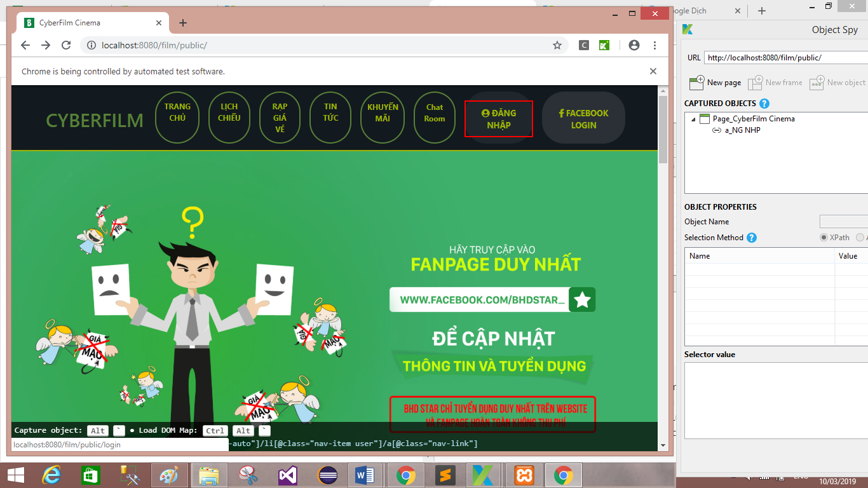Open a new tab in the CyberFilm browser
The image size is (868, 488).
pyautogui.click(x=183, y=23)
